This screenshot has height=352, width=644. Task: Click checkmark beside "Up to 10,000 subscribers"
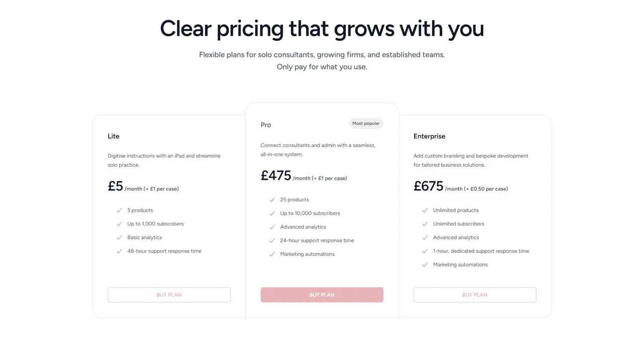tap(272, 214)
